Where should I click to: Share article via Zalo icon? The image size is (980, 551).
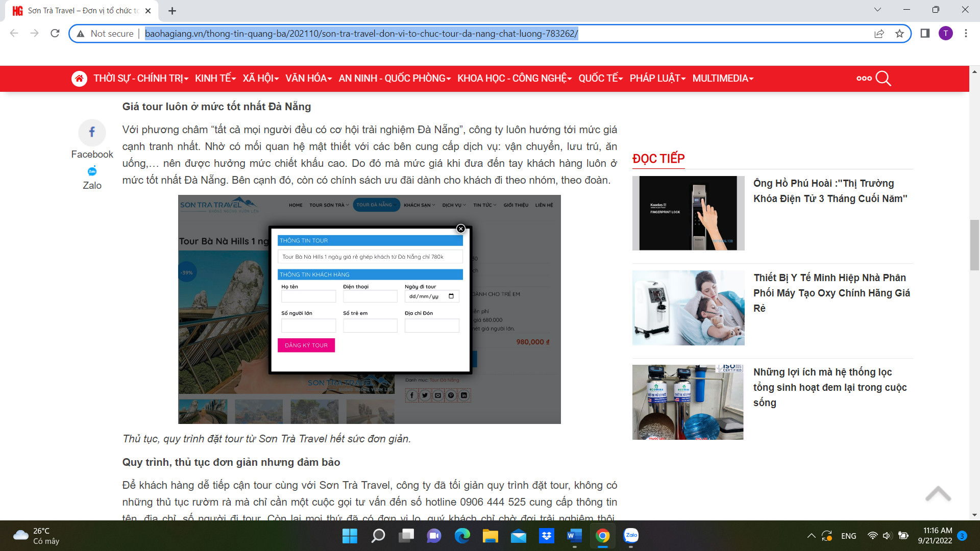[92, 171]
